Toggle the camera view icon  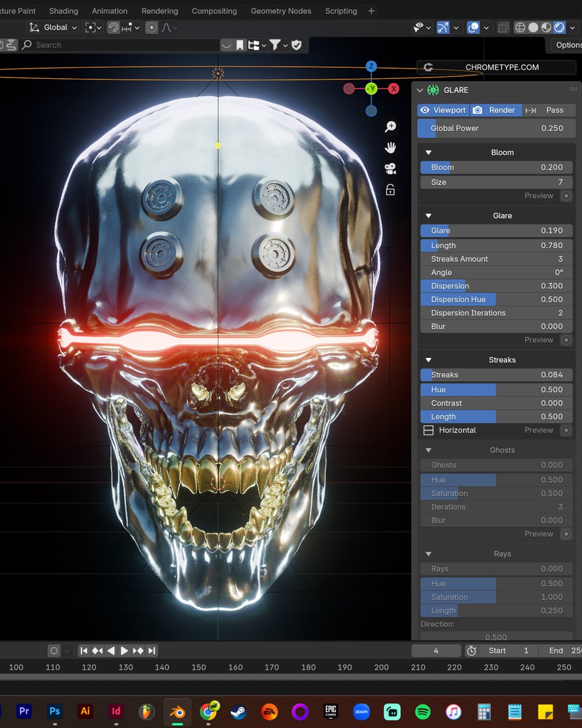(390, 169)
